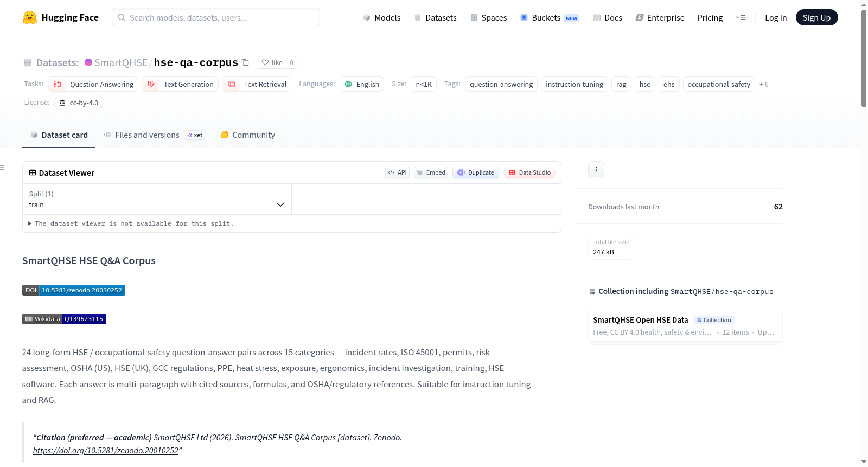
Task: Click the English language tag
Action: tap(362, 84)
